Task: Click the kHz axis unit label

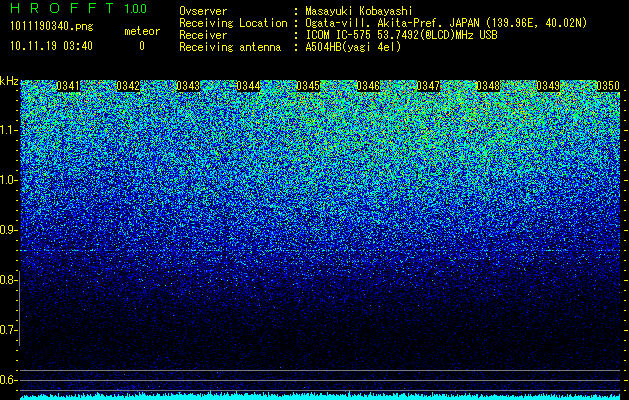Action: (x=9, y=81)
